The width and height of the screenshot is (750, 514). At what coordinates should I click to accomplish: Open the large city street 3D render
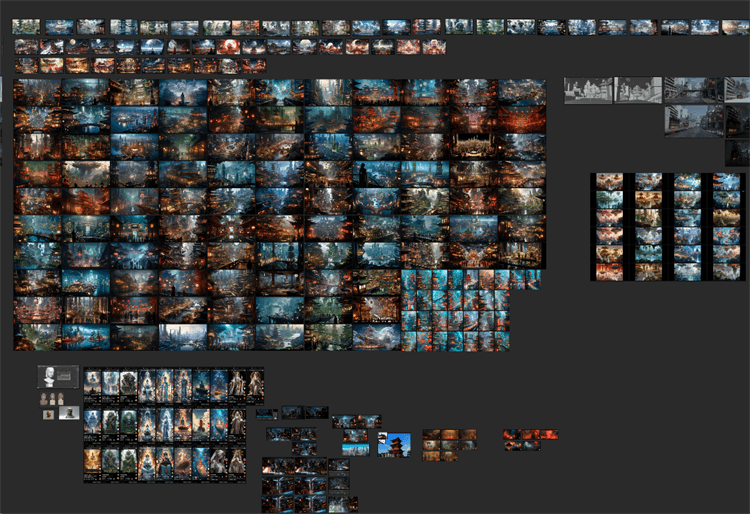(693, 120)
